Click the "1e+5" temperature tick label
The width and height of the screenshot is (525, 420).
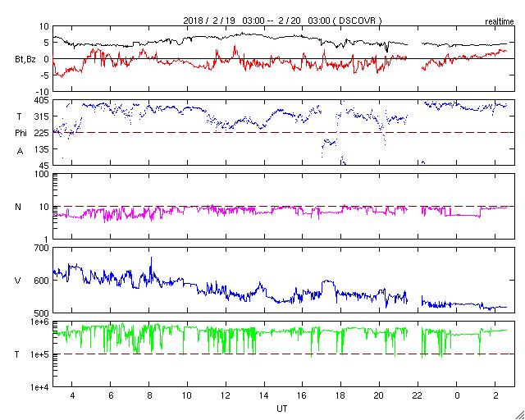click(x=40, y=354)
